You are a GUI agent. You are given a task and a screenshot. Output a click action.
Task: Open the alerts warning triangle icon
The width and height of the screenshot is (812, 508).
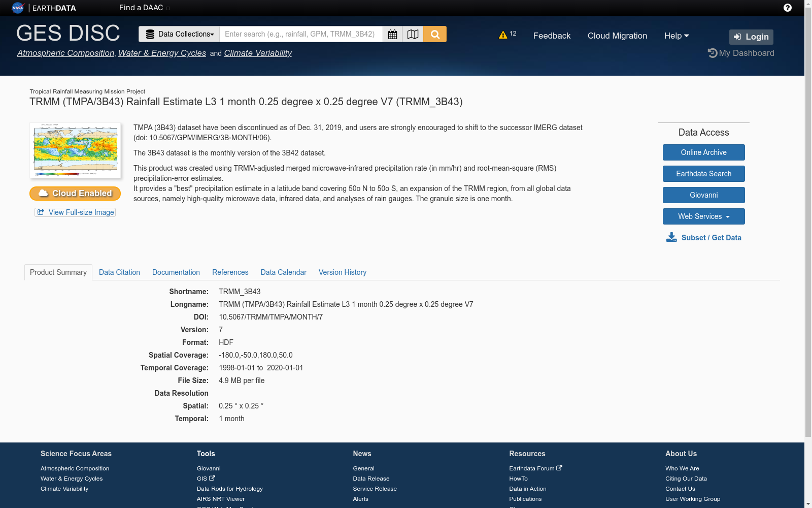[x=503, y=35]
